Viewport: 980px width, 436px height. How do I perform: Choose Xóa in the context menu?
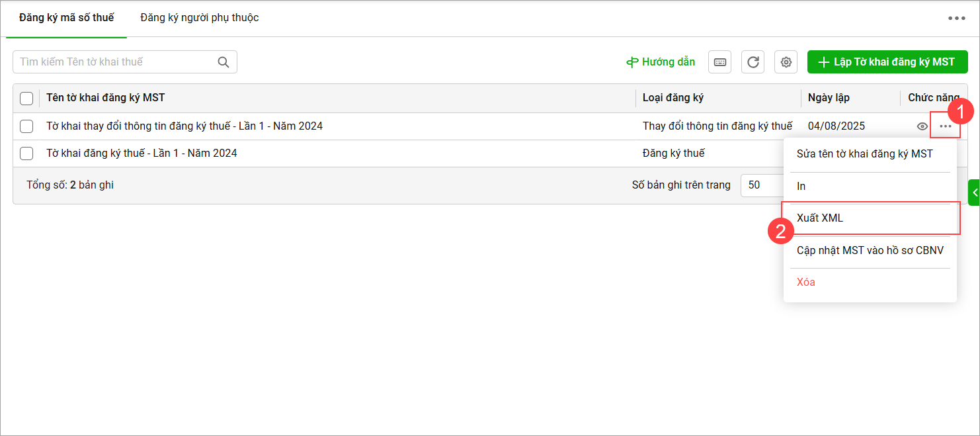pos(805,283)
